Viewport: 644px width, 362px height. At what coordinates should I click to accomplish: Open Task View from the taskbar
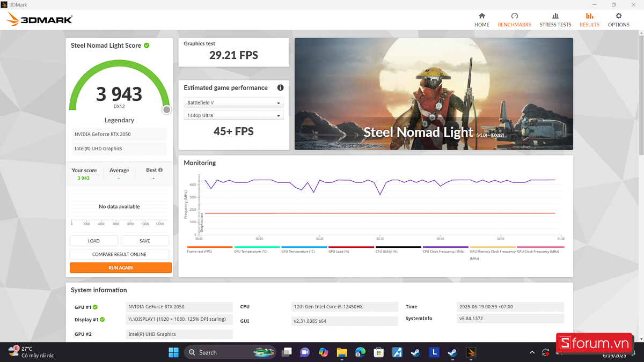[x=287, y=352]
